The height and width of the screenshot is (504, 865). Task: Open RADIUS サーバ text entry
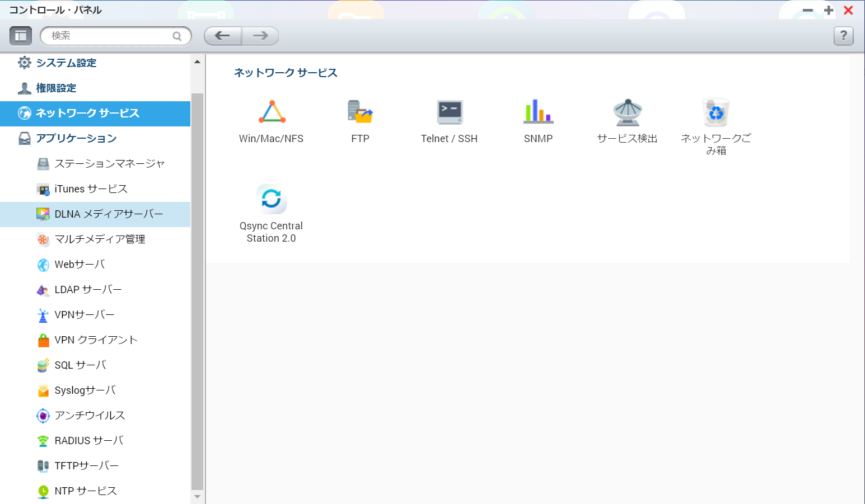pos(89,441)
